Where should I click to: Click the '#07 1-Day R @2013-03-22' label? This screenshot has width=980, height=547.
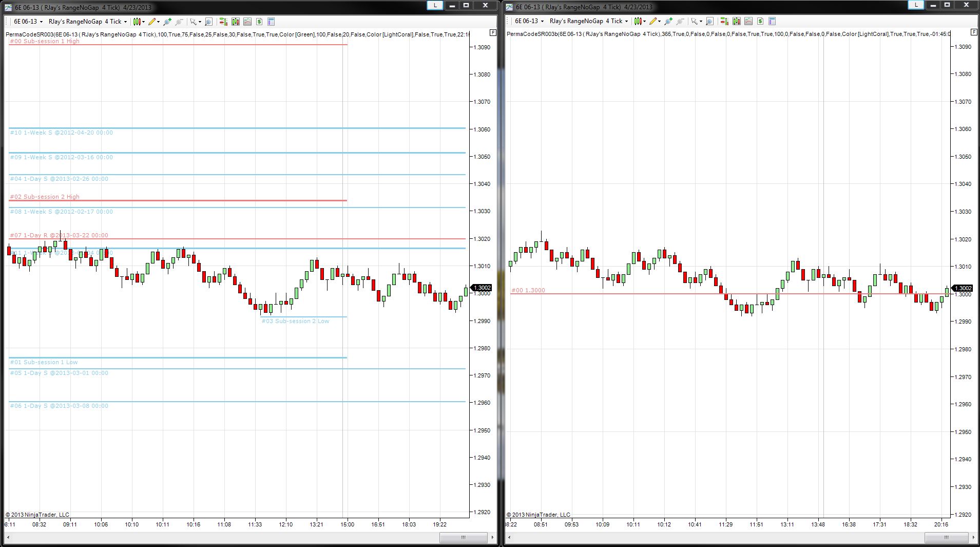pyautogui.click(x=59, y=235)
